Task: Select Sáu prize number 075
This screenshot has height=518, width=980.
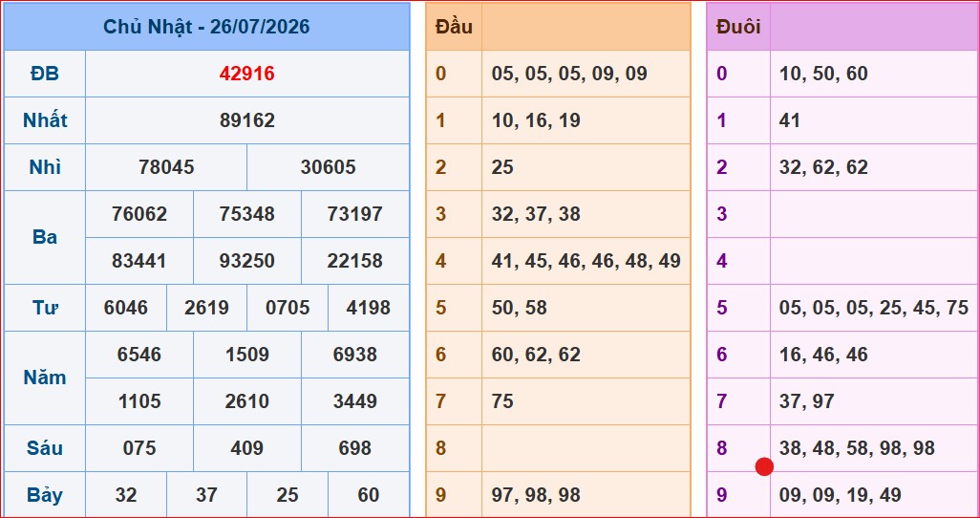Action: point(139,448)
